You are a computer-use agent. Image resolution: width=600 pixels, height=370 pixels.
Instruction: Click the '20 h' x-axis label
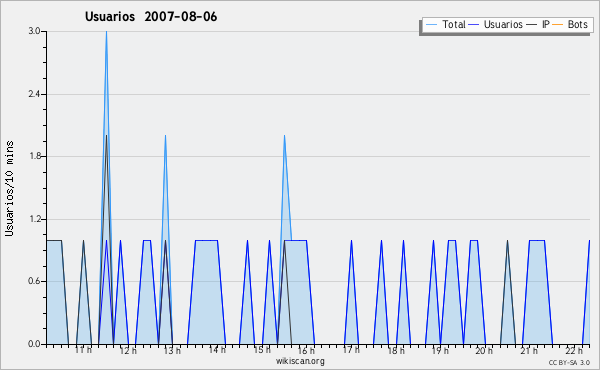pyautogui.click(x=484, y=350)
